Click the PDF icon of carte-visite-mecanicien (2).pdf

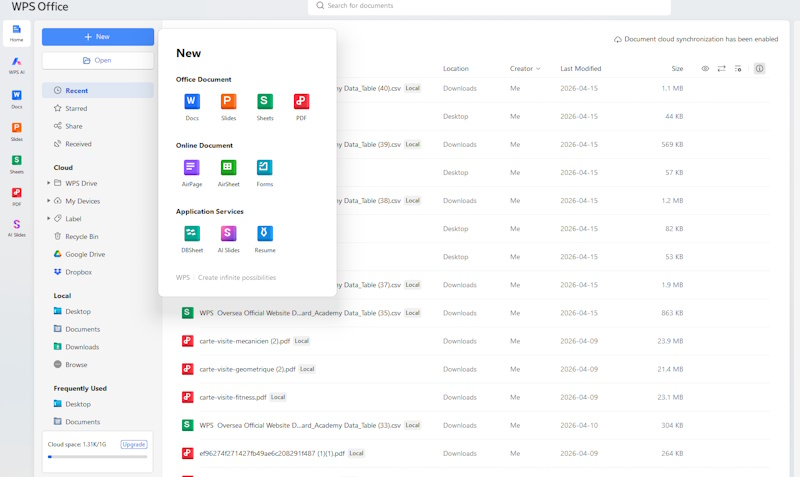pyautogui.click(x=188, y=341)
